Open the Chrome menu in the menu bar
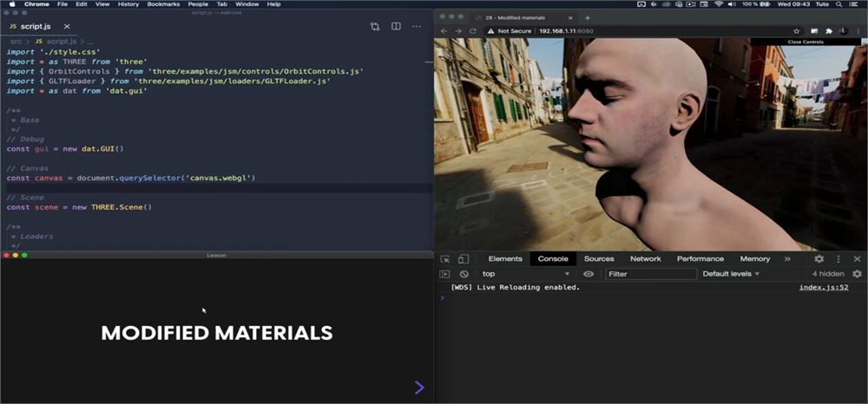Viewport: 868px width, 404px height. point(36,3)
